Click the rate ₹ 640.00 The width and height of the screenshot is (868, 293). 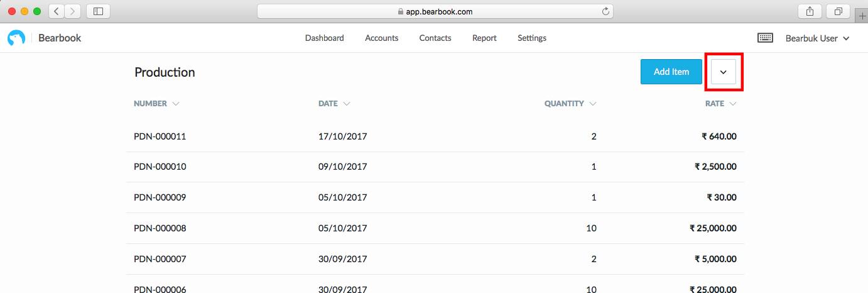719,136
